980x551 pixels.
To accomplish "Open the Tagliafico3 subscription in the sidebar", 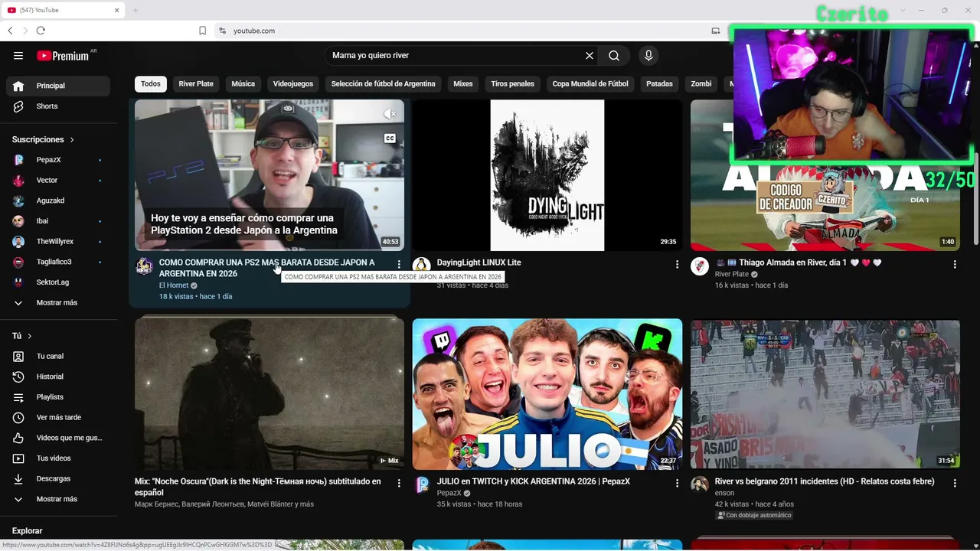I will point(58,262).
